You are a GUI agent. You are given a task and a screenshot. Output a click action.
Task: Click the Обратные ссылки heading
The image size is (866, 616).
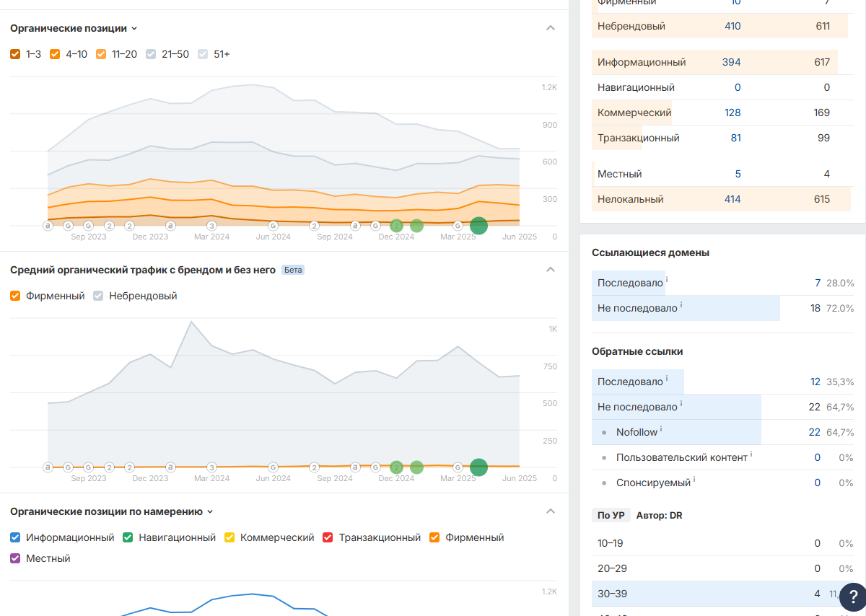[637, 351]
